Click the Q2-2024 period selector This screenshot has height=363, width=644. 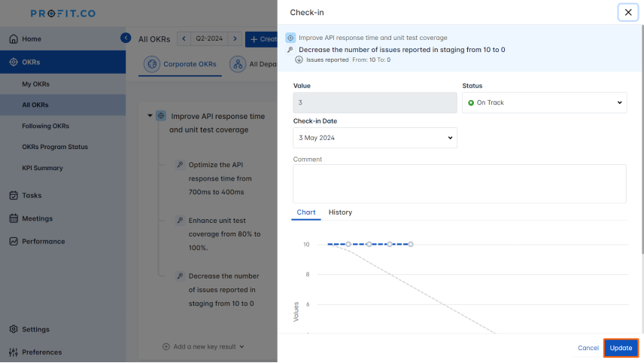[209, 38]
